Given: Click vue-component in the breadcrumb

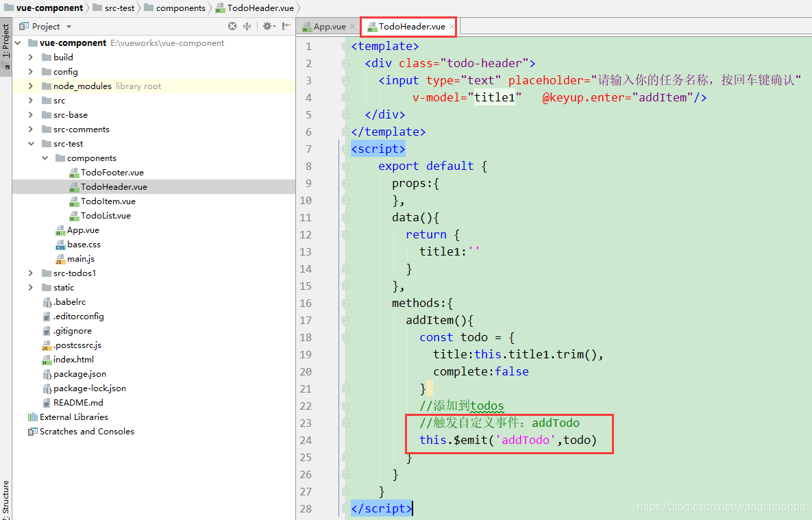Looking at the screenshot, I should [x=44, y=8].
